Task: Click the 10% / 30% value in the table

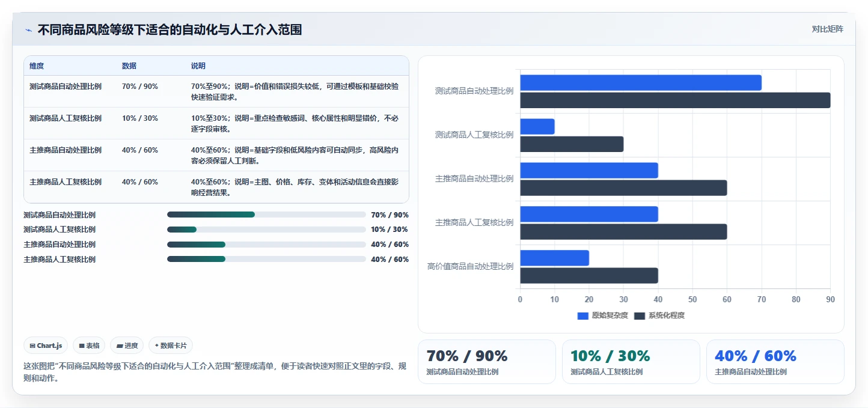Action: pos(140,118)
